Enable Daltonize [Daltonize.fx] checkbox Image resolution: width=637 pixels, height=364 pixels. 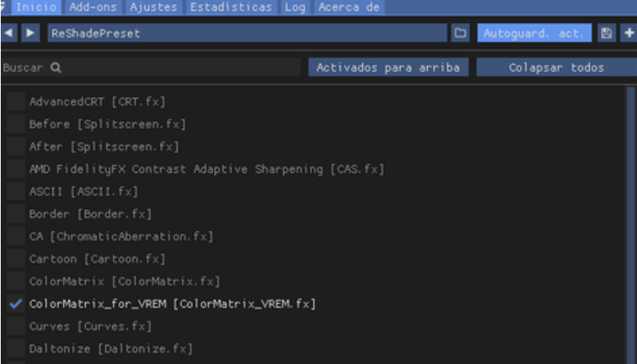coord(15,349)
